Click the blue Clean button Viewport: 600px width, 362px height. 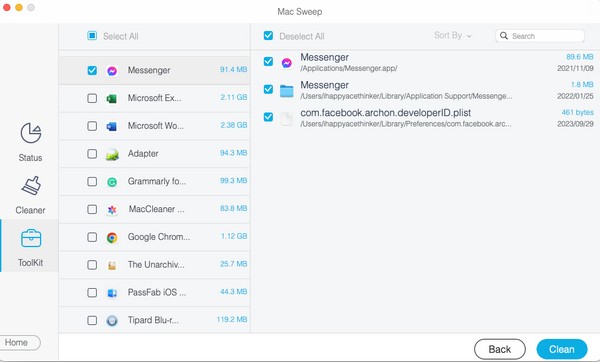pos(562,349)
